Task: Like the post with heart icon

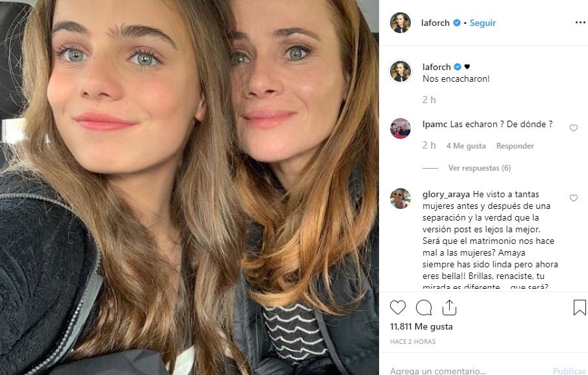Action: coord(398,307)
